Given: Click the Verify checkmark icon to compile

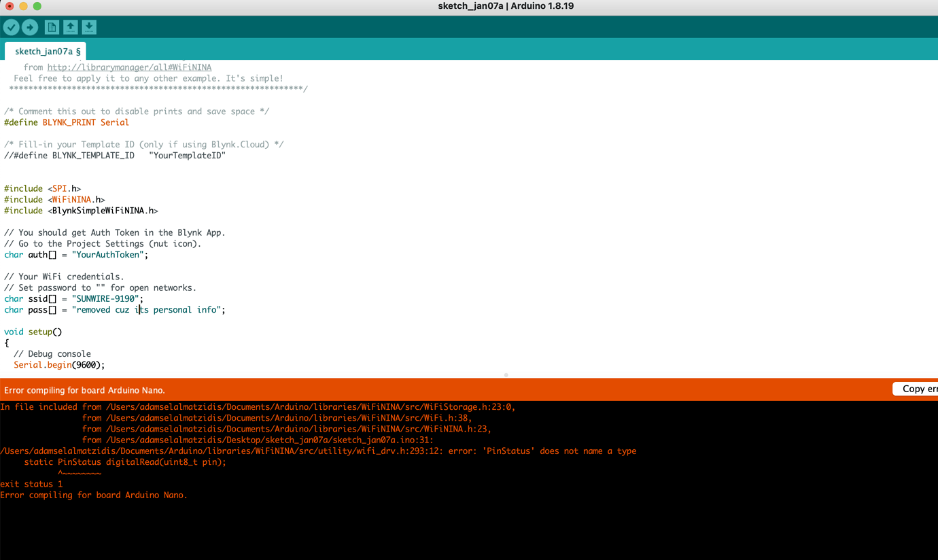Looking at the screenshot, I should click(x=11, y=27).
